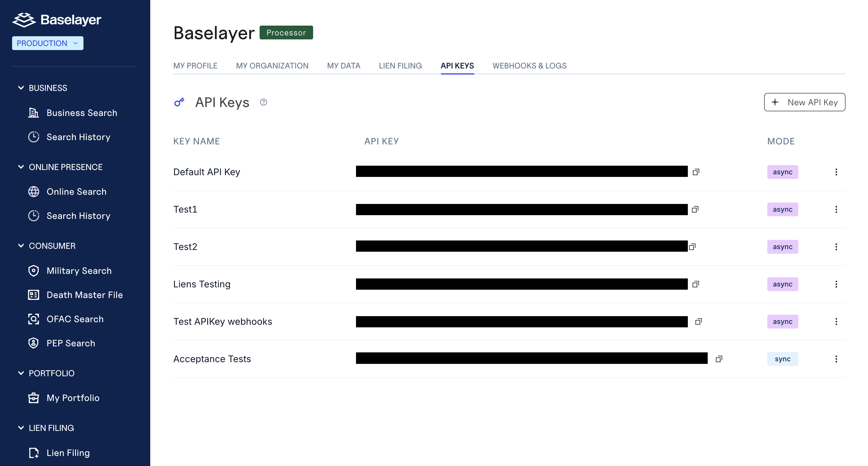Open Military Search from the sidebar
This screenshot has height=466, width=868.
click(x=79, y=271)
